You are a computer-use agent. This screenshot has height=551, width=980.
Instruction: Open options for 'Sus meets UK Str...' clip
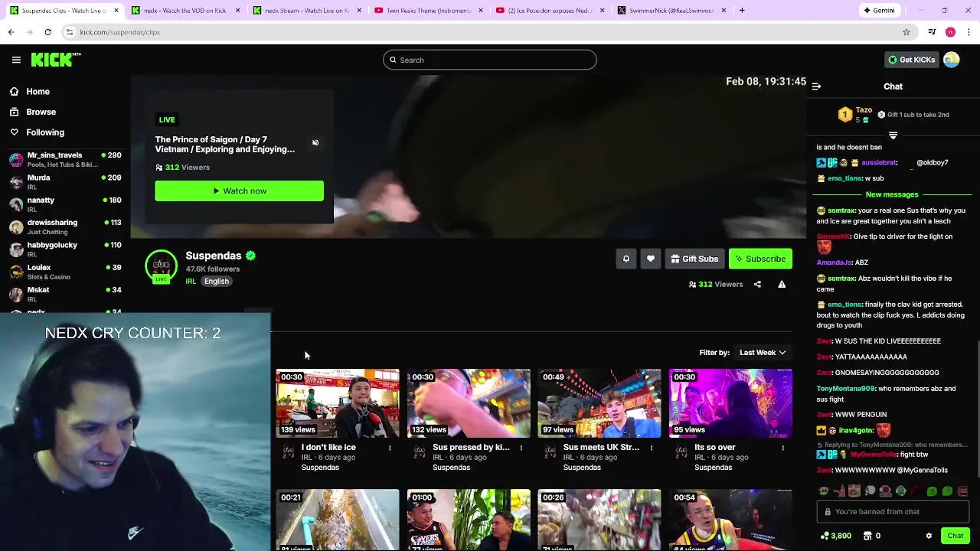pos(652,448)
